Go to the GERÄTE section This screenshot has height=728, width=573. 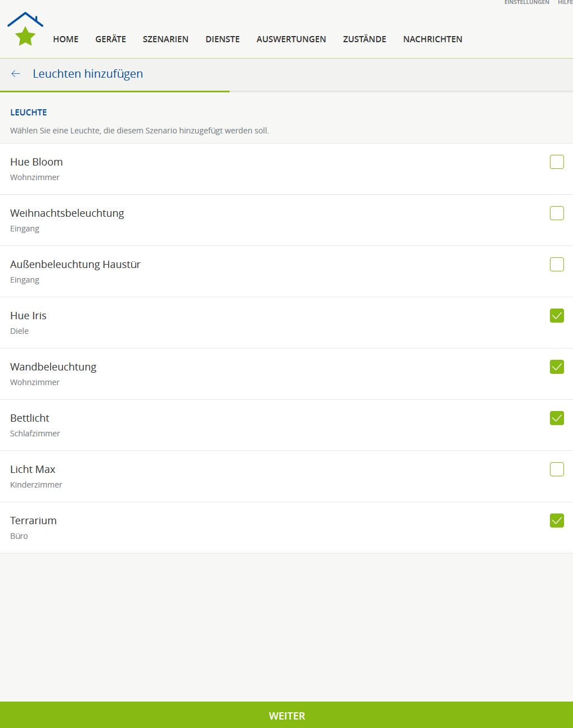(110, 39)
